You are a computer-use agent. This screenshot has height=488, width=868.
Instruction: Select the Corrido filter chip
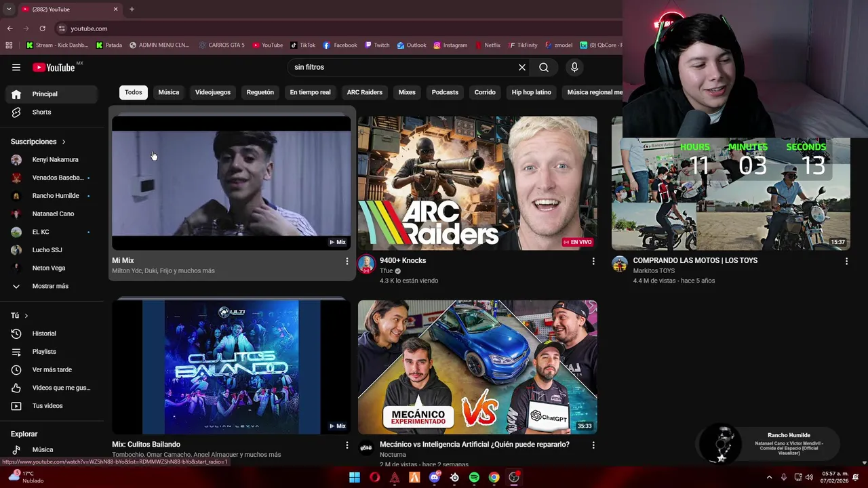click(485, 92)
